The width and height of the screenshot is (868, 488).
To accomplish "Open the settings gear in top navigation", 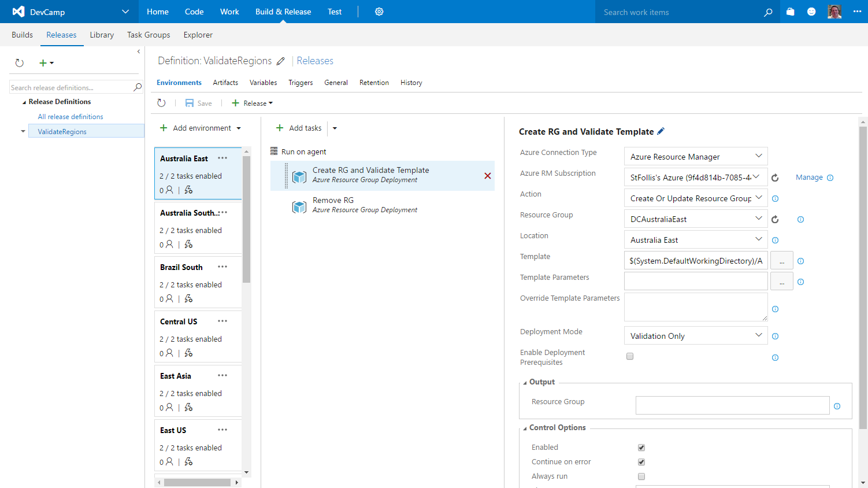I will 379,12.
